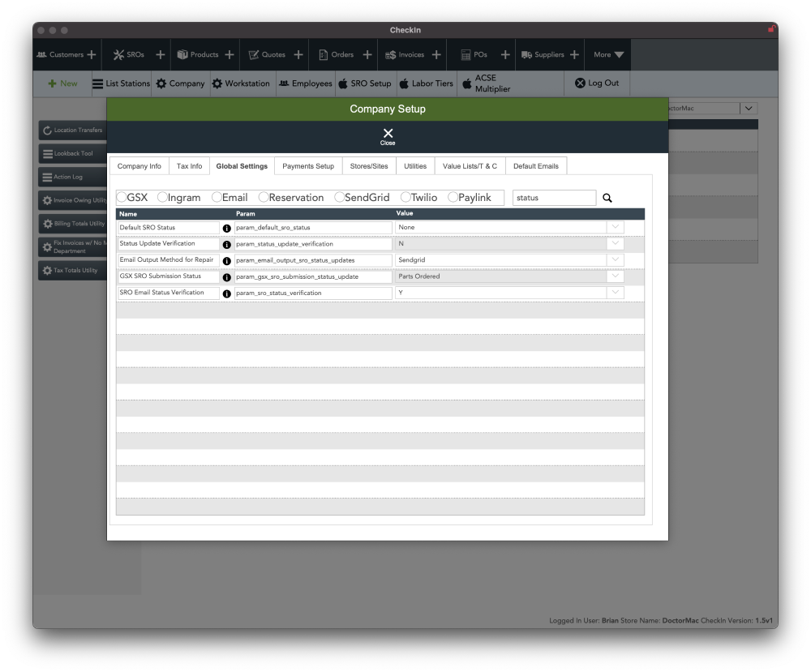The image size is (811, 672).
Task: Click the X Close icon in Company Setup
Action: click(388, 135)
